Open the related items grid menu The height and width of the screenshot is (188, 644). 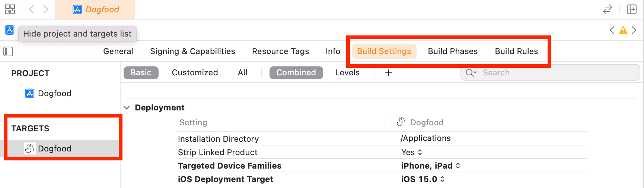pos(10,9)
